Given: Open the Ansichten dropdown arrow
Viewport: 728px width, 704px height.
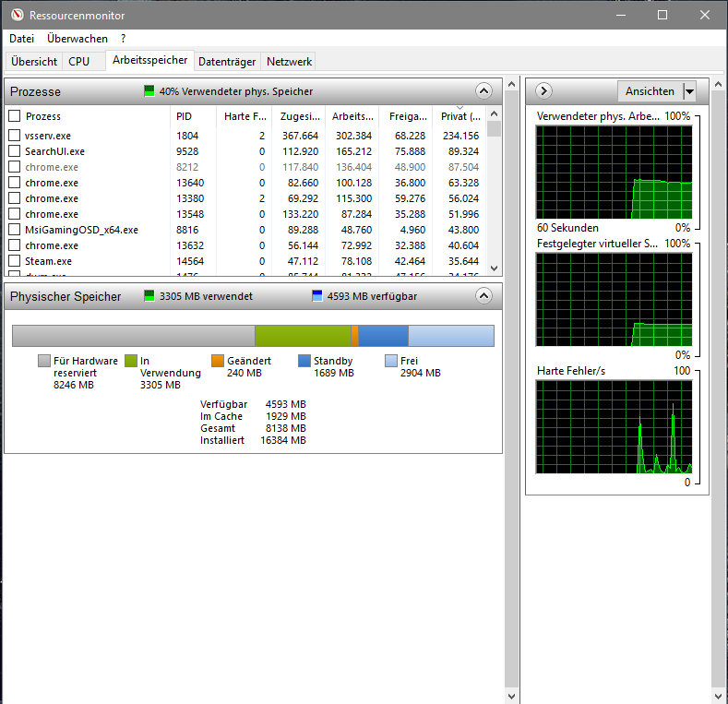Looking at the screenshot, I should pos(690,91).
